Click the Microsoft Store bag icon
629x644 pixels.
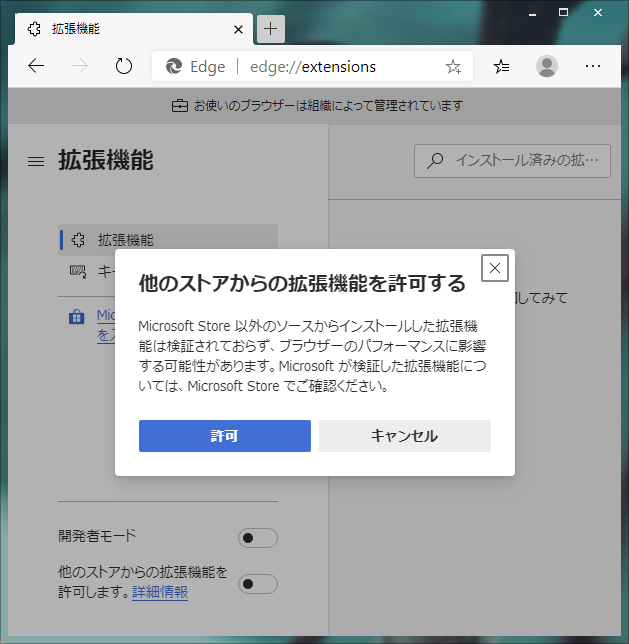click(x=76, y=317)
